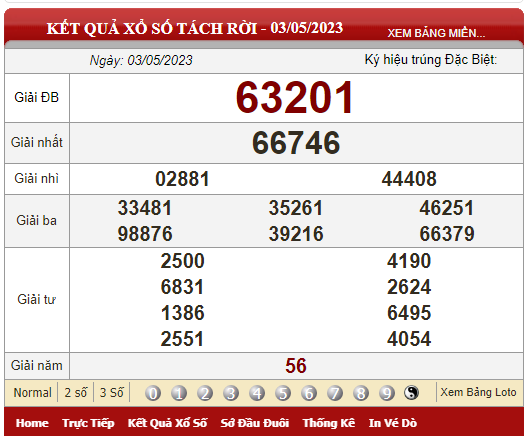
Task: Switch to 2 số display mode
Action: click(76, 393)
